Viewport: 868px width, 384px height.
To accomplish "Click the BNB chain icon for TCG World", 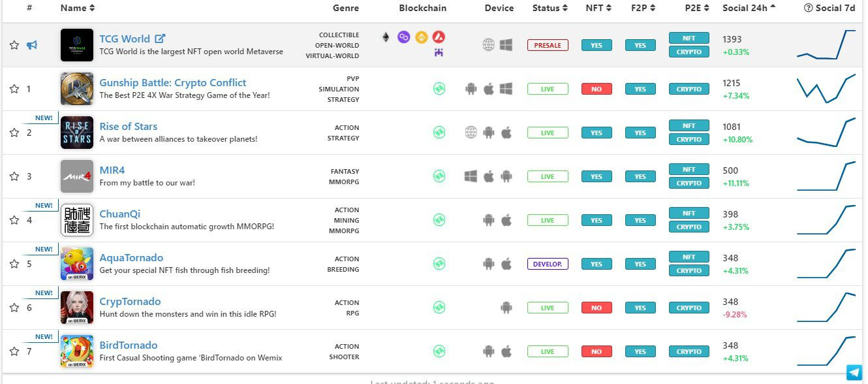I will click(422, 37).
